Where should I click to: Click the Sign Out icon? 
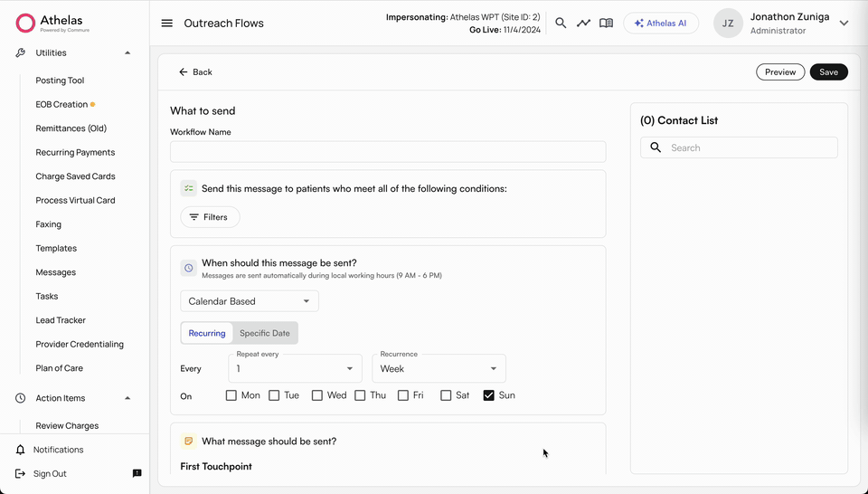(21, 473)
